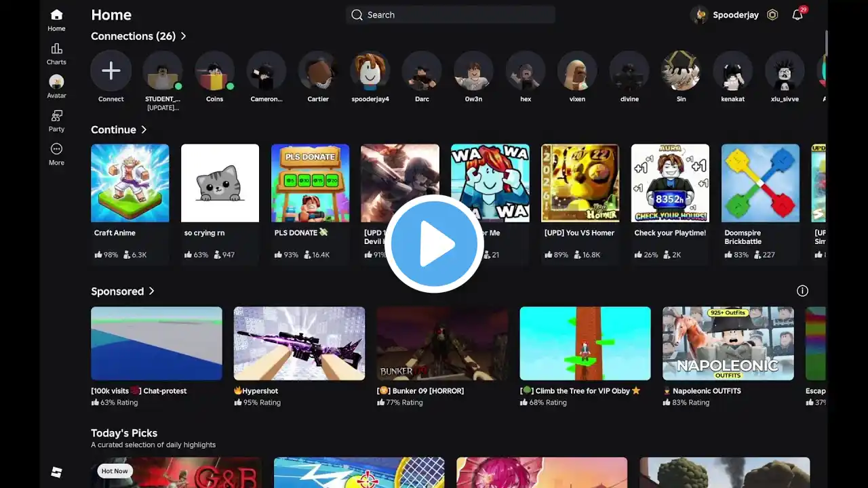The width and height of the screenshot is (868, 488).
Task: Click the Spooderjay profile avatar
Action: 699,15
